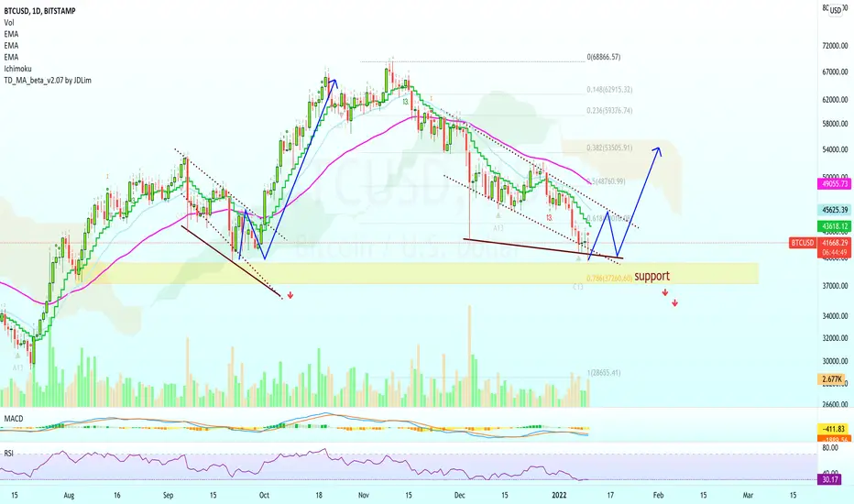The width and height of the screenshot is (854, 504).
Task: Click the 34000.00 price axis label
Action: point(835,316)
